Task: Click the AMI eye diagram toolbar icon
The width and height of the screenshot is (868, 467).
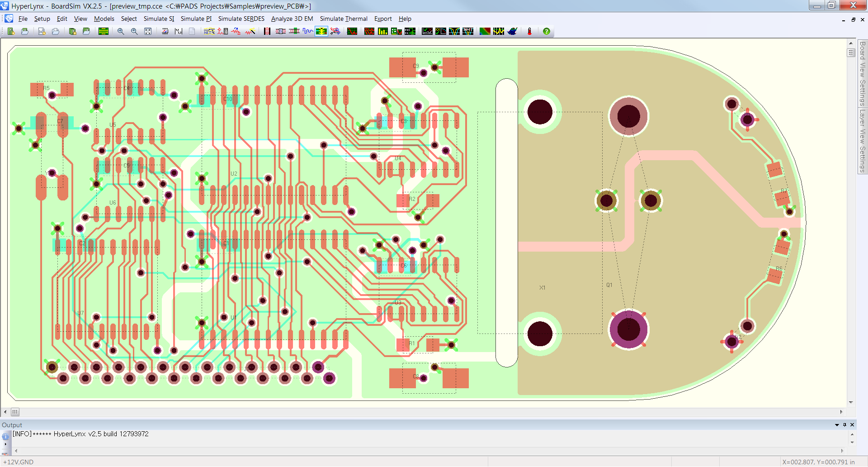Action: coord(468,31)
